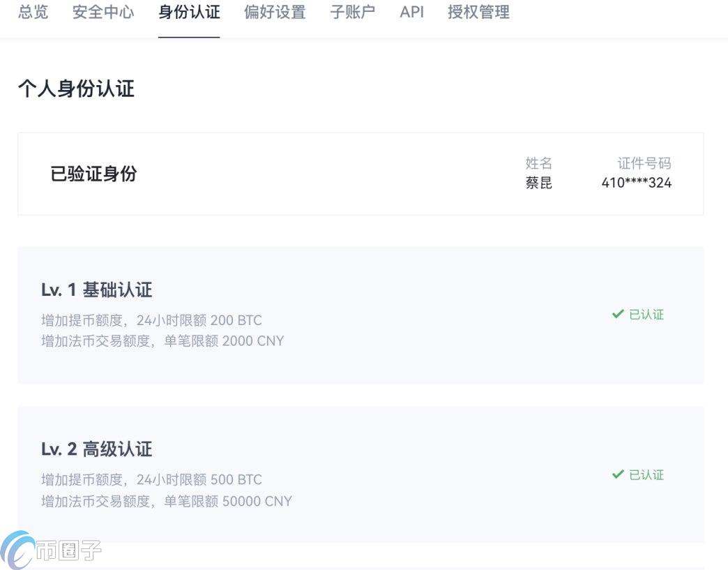Image resolution: width=728 pixels, height=570 pixels.
Task: Click the 单笔限额 50000 CNY description line
Action: 166,501
